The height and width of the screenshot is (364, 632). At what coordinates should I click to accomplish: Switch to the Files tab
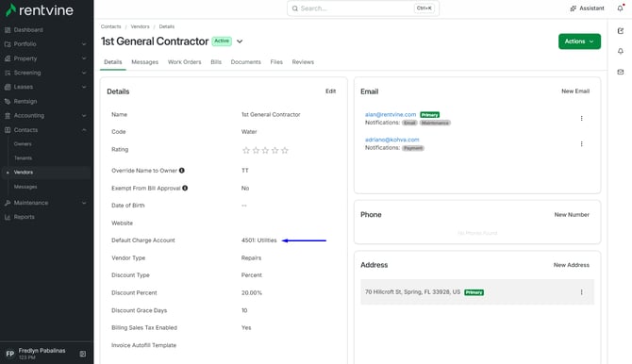coord(276,62)
